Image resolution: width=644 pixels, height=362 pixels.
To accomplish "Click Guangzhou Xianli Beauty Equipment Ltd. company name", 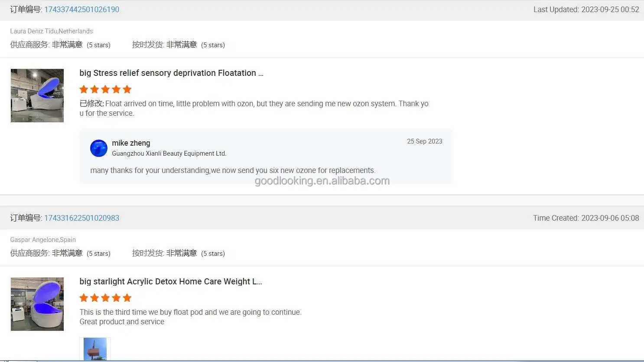I will coord(169,153).
